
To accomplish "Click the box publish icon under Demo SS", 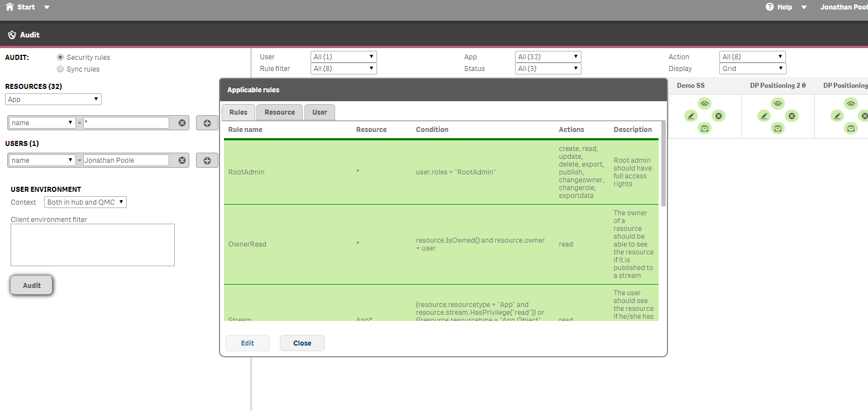I will [x=705, y=128].
